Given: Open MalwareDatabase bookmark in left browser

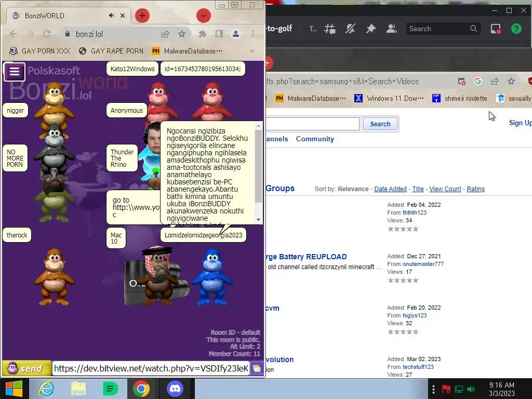Looking at the screenshot, I should [x=187, y=51].
